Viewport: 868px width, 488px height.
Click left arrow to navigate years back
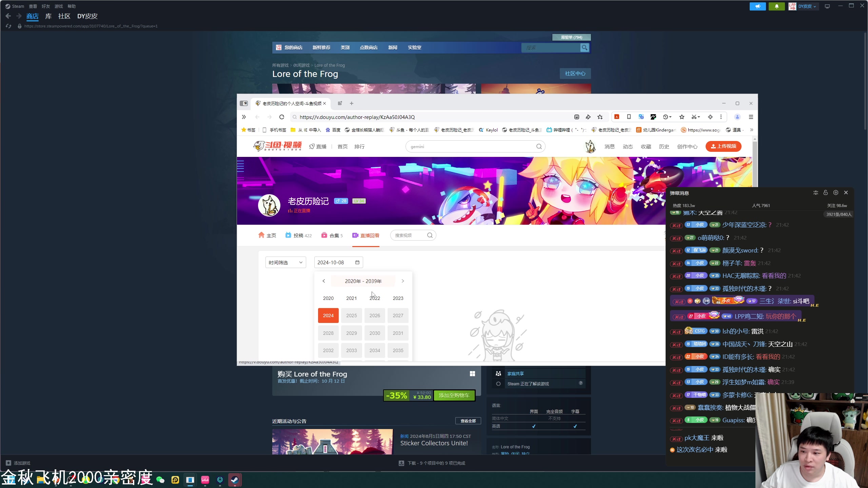[324, 281]
